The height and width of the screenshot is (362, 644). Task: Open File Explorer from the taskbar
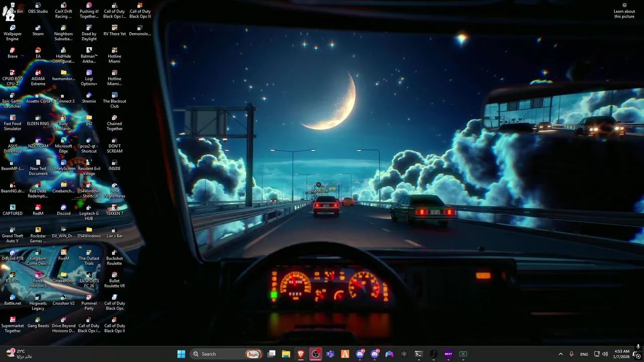[286, 354]
